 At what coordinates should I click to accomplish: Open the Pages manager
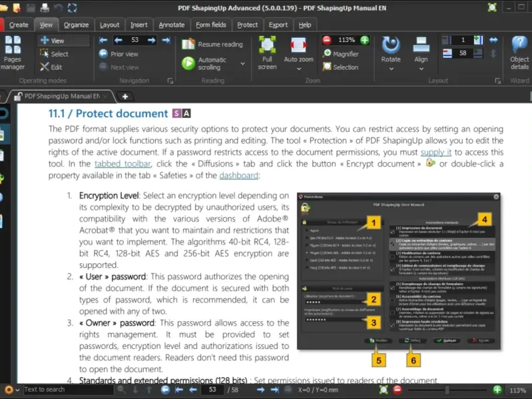pos(12,53)
